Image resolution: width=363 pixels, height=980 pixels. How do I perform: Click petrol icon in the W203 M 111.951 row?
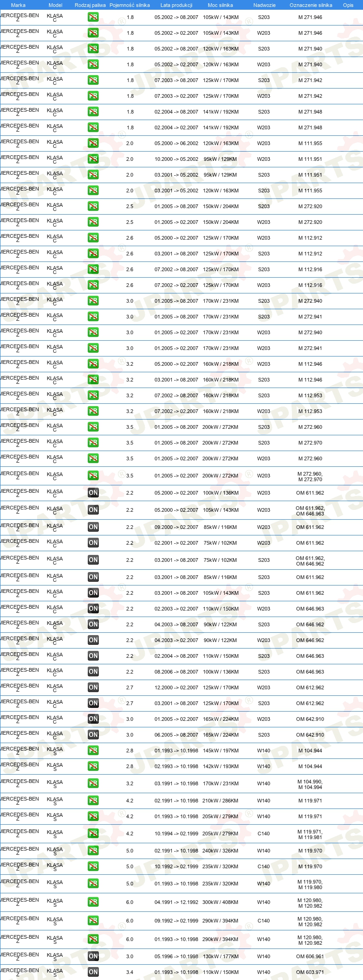click(x=93, y=159)
